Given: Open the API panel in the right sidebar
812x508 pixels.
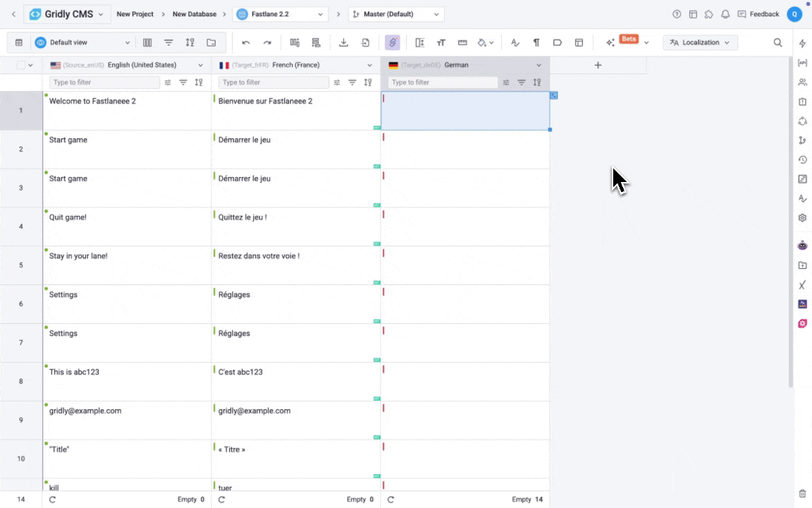Looking at the screenshot, I should [802, 63].
